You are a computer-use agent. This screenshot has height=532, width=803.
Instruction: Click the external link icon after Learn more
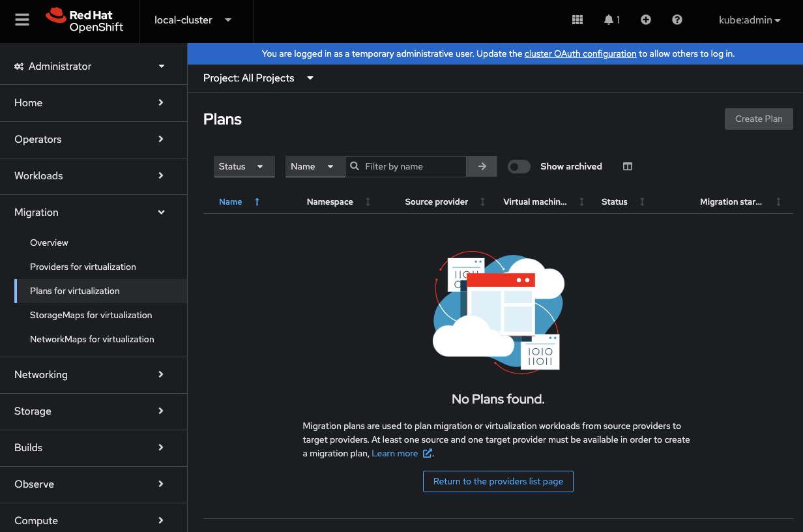click(428, 453)
